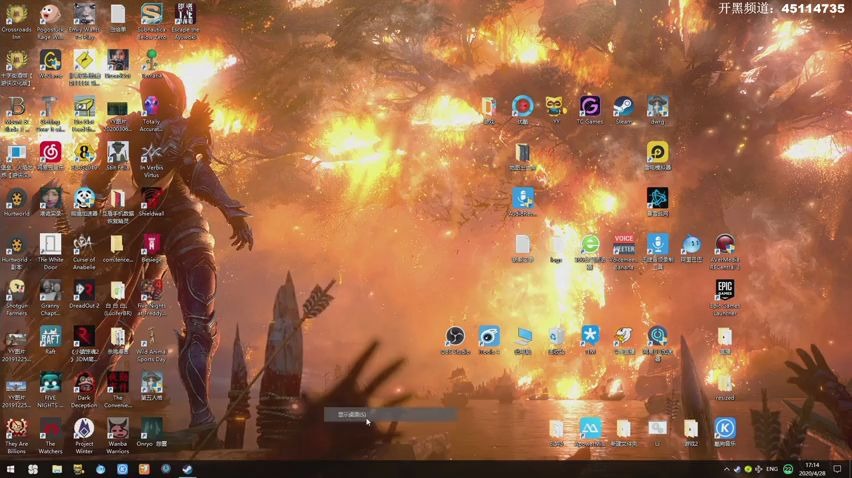Open the Action Center notifications
Image resolution: width=852 pixels, height=478 pixels.
click(x=837, y=469)
